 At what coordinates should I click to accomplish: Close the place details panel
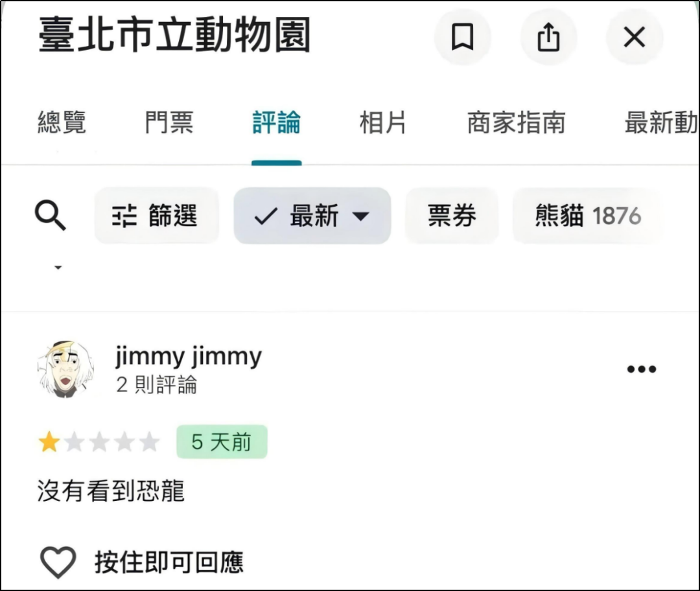634,37
